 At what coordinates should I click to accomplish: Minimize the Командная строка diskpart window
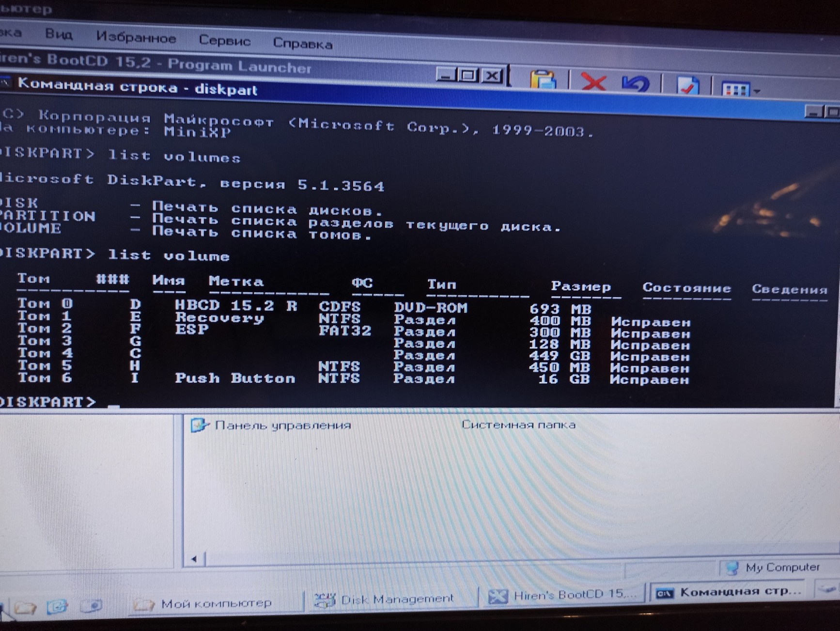814,112
